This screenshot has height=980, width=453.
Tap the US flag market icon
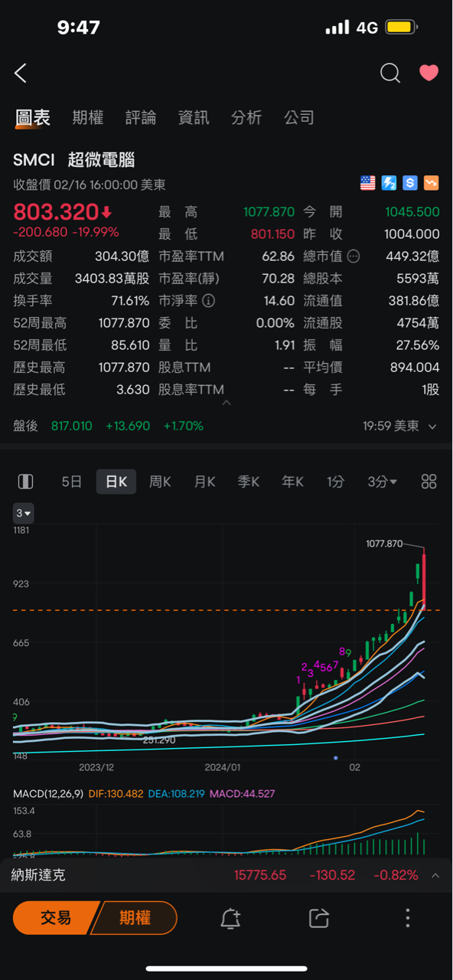click(x=368, y=183)
